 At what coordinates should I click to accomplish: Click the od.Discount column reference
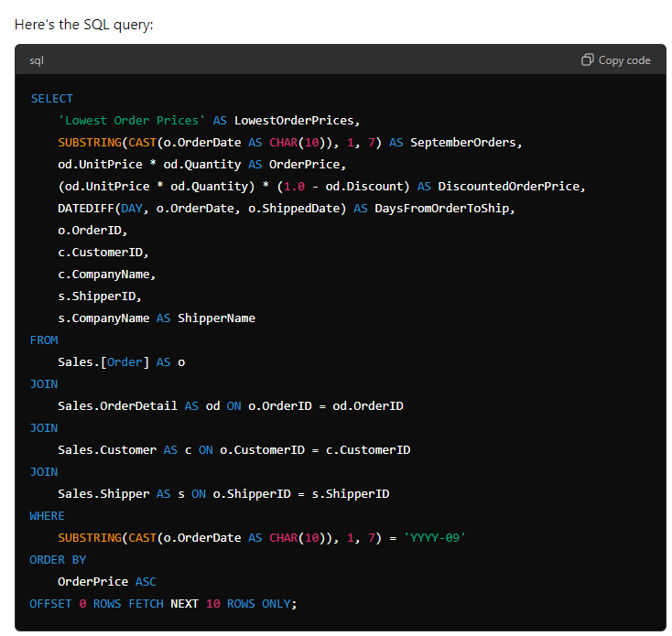click(364, 187)
